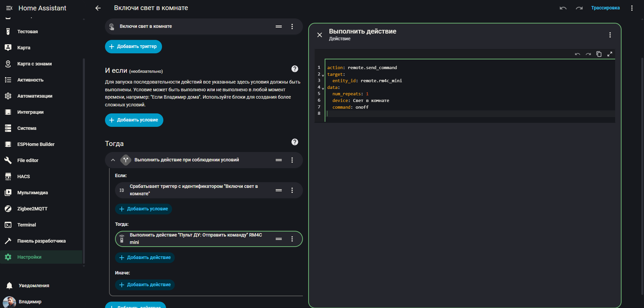Grab the drag handle of the trigger ID condition

click(x=278, y=190)
